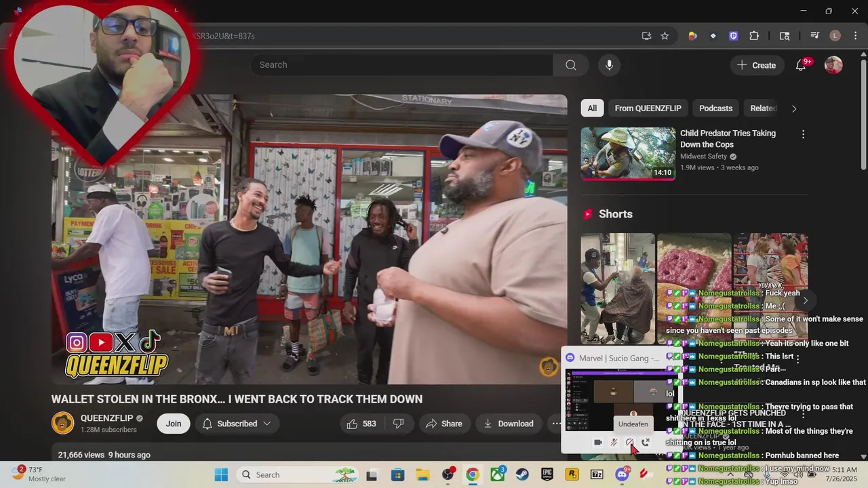Bookmark this page with the star icon

click(x=665, y=36)
